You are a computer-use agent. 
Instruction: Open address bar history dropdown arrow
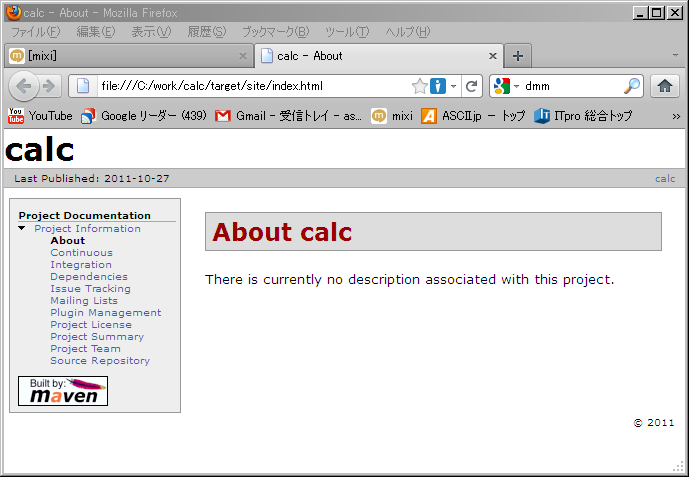pyautogui.click(x=453, y=87)
